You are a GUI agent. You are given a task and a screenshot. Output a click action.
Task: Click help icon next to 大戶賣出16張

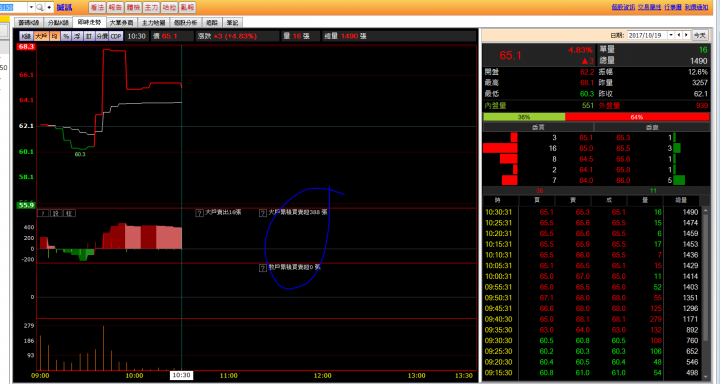(x=200, y=213)
